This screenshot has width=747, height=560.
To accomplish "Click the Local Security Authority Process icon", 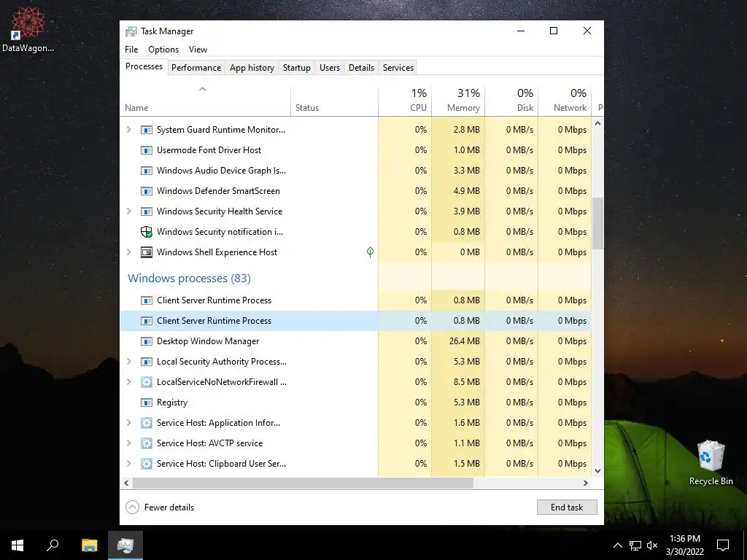I will (146, 362).
